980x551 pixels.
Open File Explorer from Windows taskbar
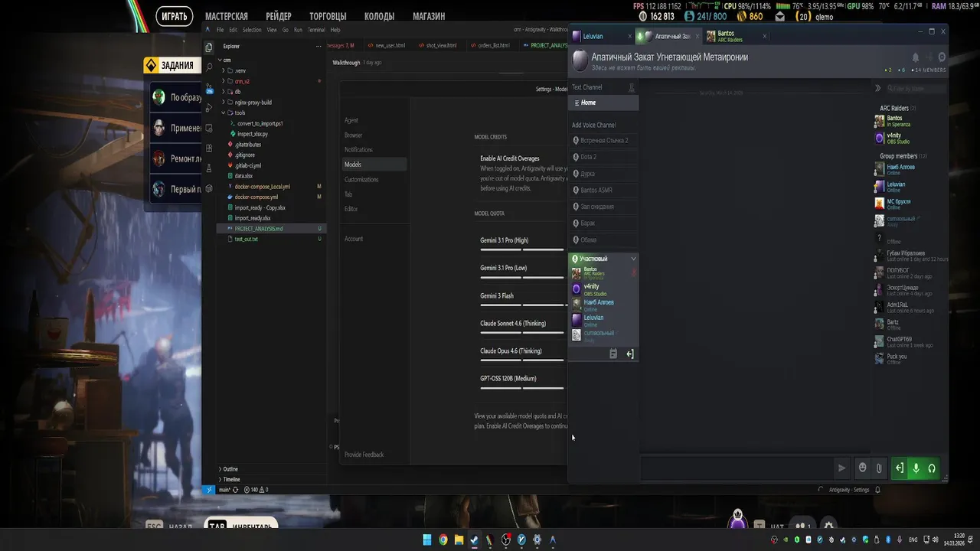tap(459, 540)
